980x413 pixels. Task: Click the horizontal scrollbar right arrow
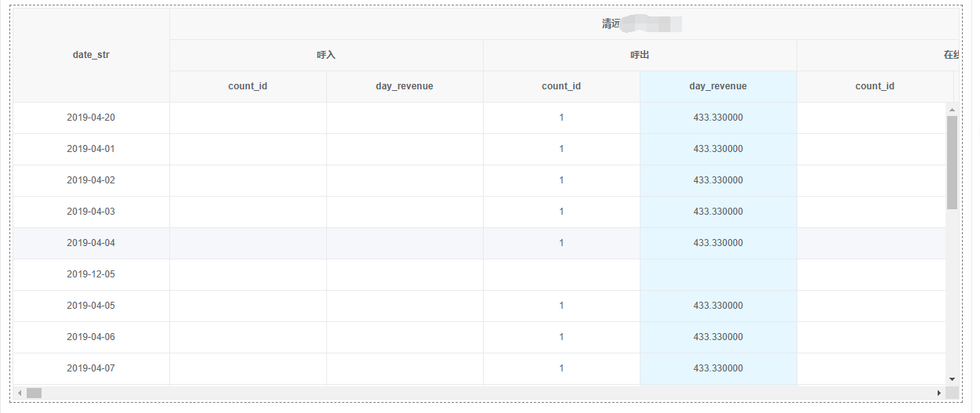click(x=939, y=392)
